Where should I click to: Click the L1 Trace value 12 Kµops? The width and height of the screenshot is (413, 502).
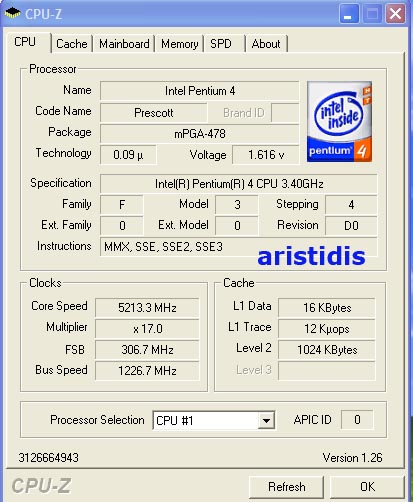(327, 329)
